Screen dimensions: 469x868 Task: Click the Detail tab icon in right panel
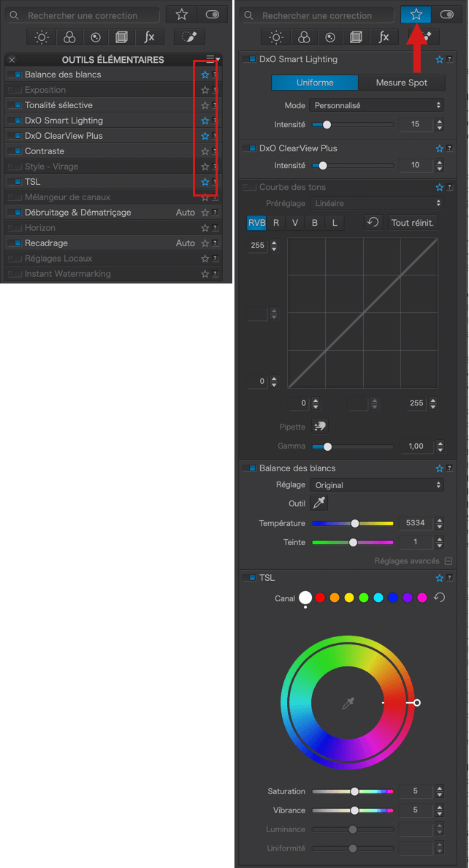[x=331, y=38]
